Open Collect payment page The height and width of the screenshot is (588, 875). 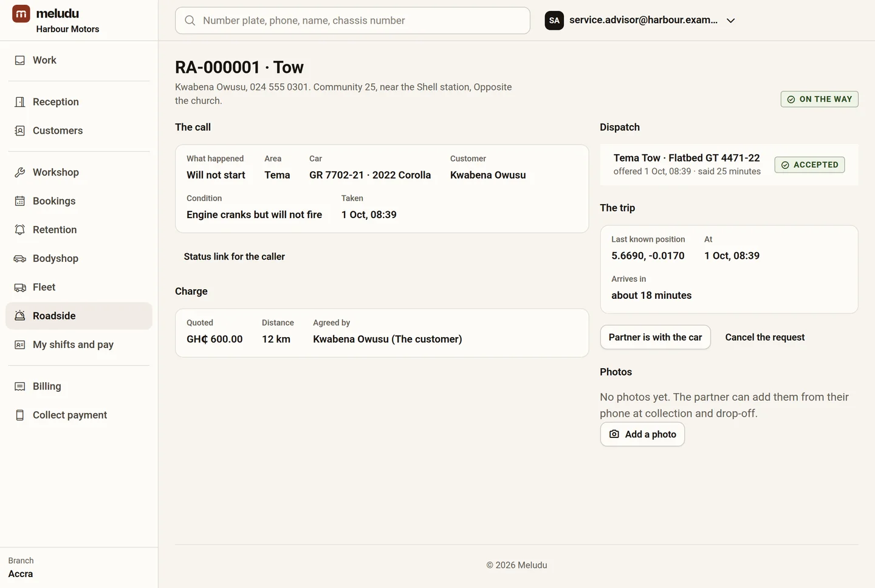coord(79,415)
